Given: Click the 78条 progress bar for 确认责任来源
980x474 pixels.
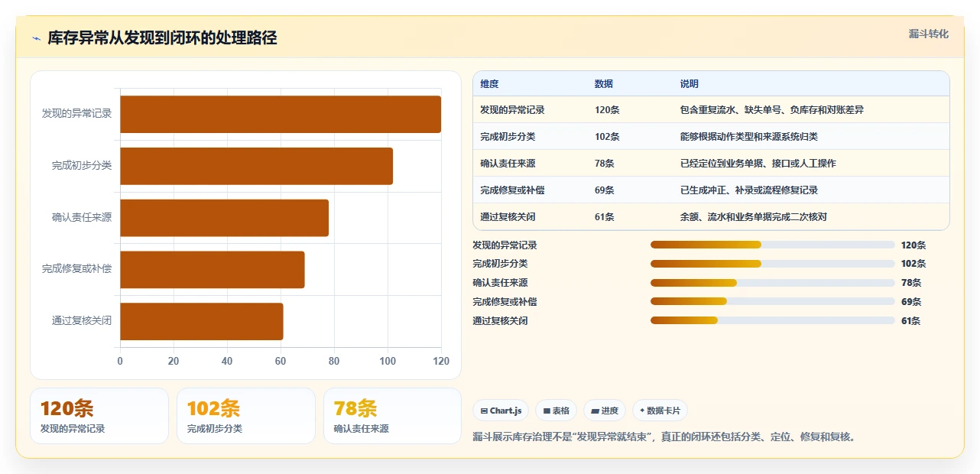Looking at the screenshot, I should 772,283.
